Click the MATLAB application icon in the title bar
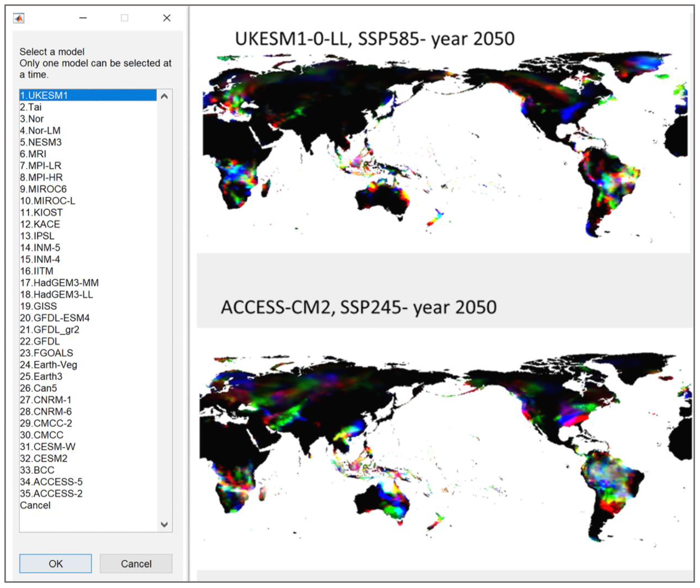Viewport: 700px width, 588px height. pyautogui.click(x=19, y=18)
